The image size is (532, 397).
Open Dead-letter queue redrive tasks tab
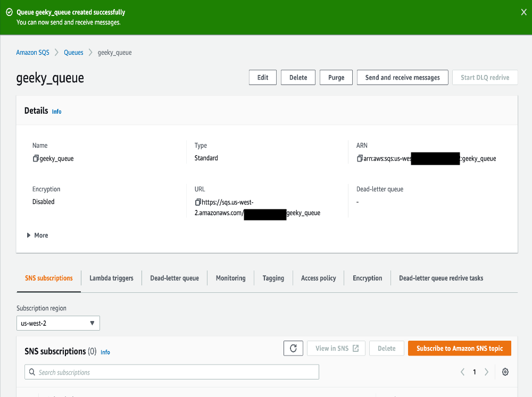441,278
